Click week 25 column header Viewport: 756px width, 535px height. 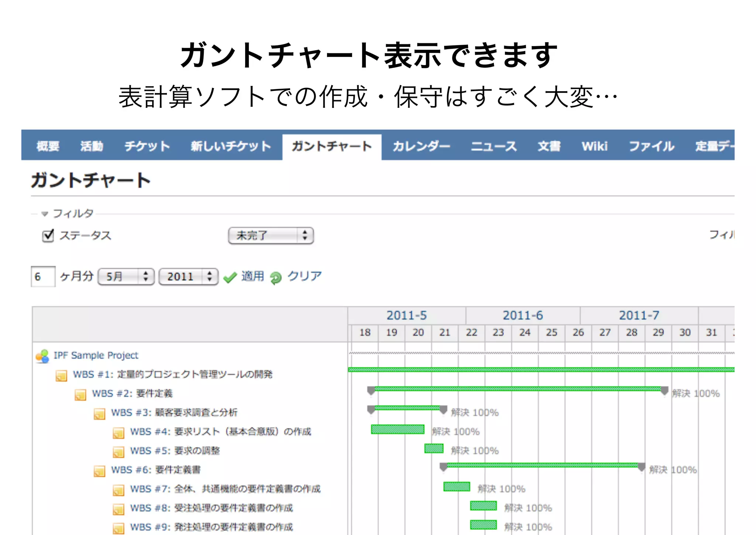(551, 333)
